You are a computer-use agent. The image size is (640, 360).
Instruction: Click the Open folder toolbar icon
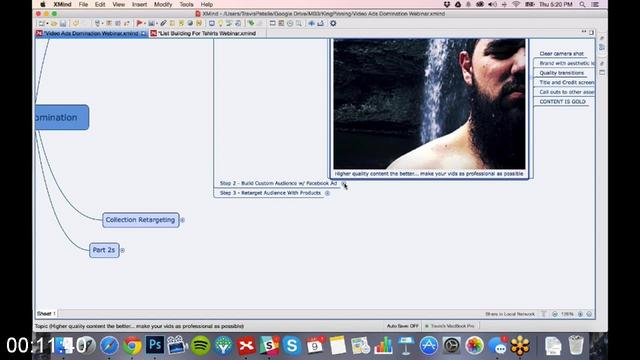pos(54,24)
